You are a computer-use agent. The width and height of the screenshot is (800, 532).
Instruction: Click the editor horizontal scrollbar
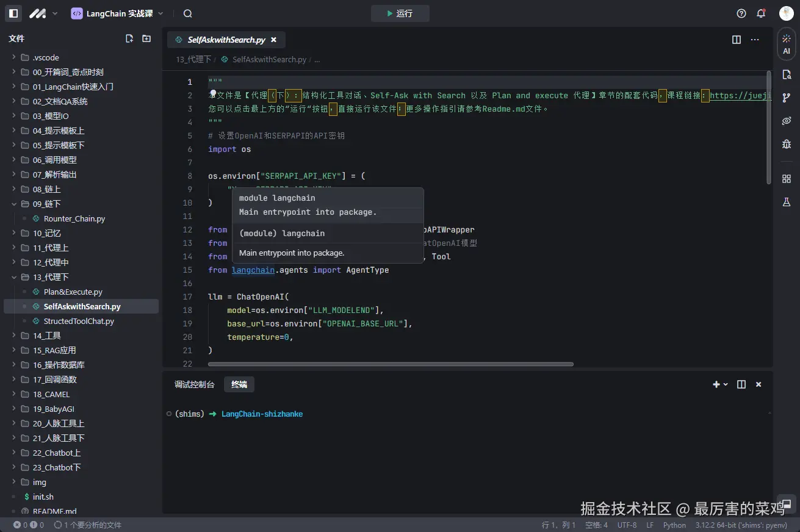point(391,364)
